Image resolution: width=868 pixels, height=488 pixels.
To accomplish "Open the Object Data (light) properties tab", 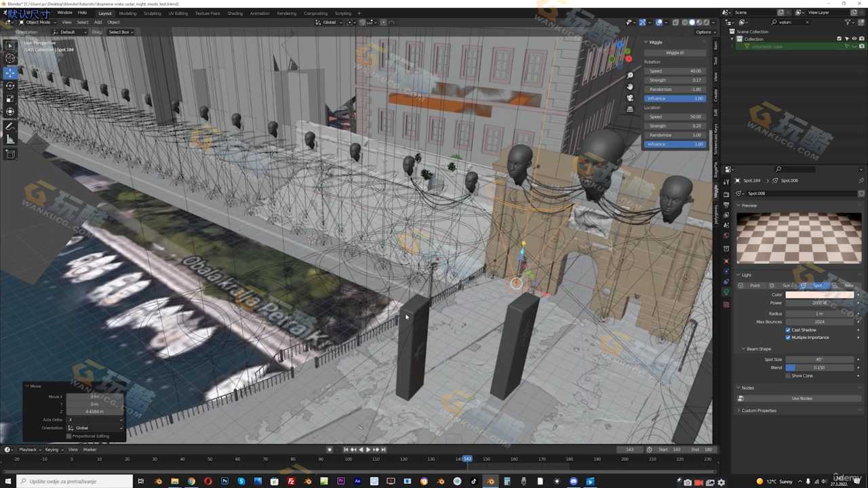I will (726, 293).
